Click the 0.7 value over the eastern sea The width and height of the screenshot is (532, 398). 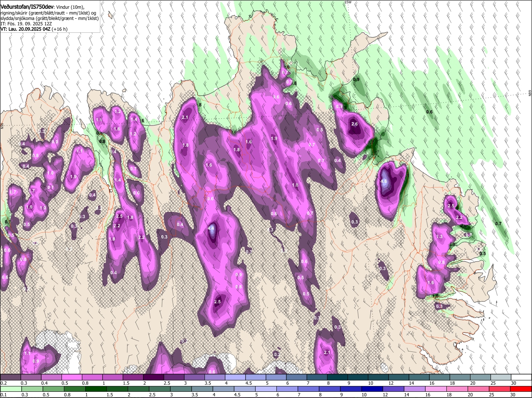pos(498,224)
